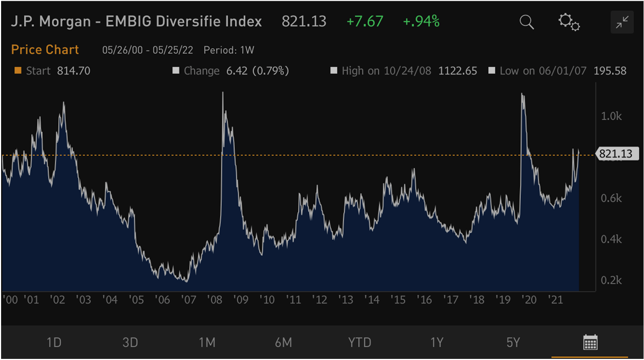
Task: Click the '21 year label on x-axis
Action: coord(555,300)
